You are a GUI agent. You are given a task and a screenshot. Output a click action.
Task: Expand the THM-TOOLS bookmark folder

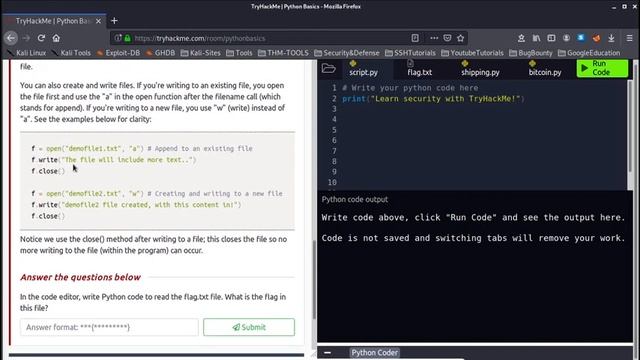tap(283, 53)
